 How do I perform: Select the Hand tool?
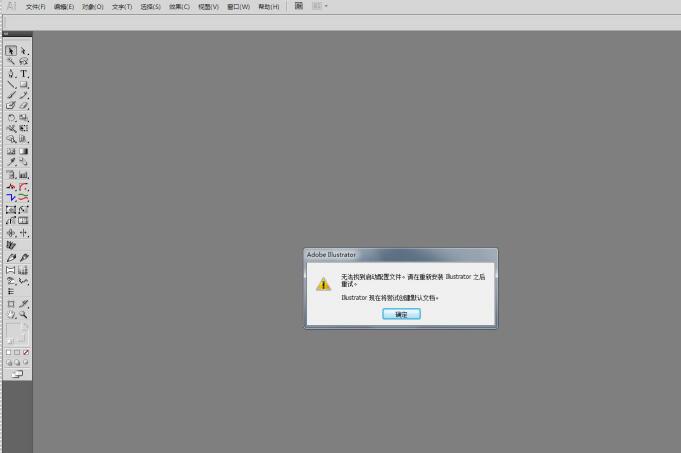pos(11,314)
